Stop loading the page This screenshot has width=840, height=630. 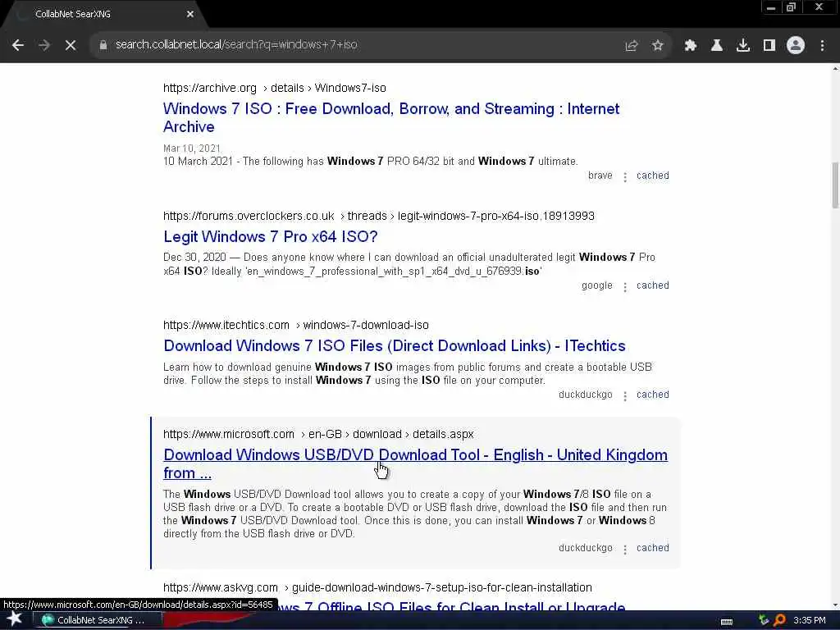[71, 45]
